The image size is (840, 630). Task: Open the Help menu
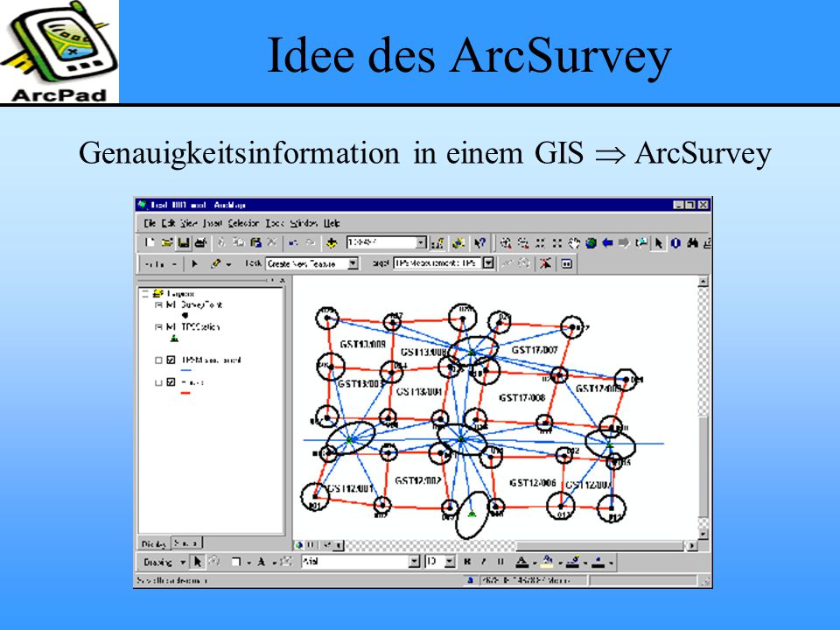[x=332, y=223]
